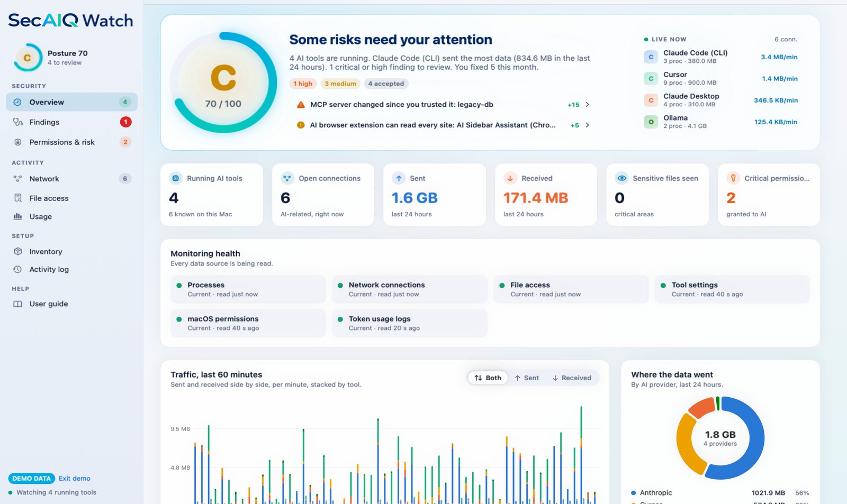Open the Token usage logs health tile
The image size is (847, 504).
409,323
